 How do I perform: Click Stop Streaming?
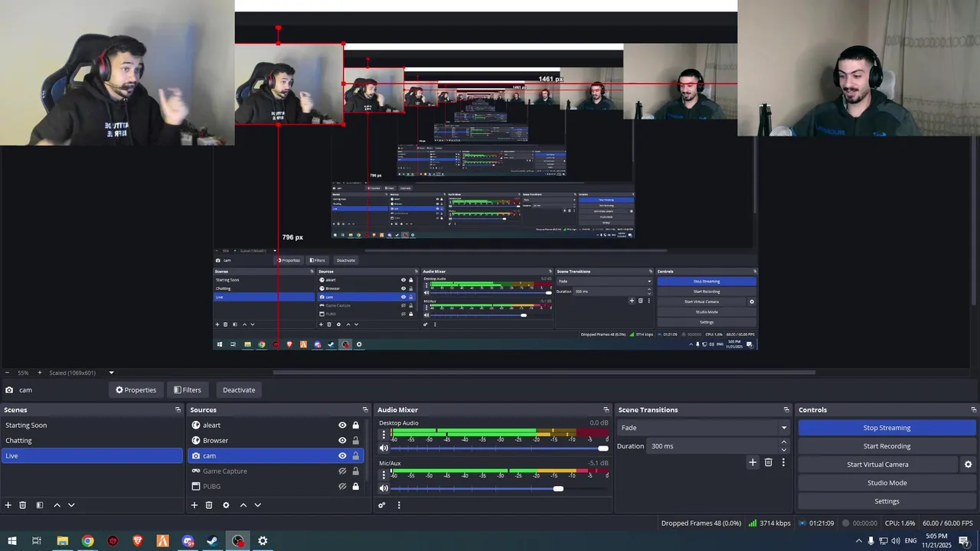coord(887,428)
